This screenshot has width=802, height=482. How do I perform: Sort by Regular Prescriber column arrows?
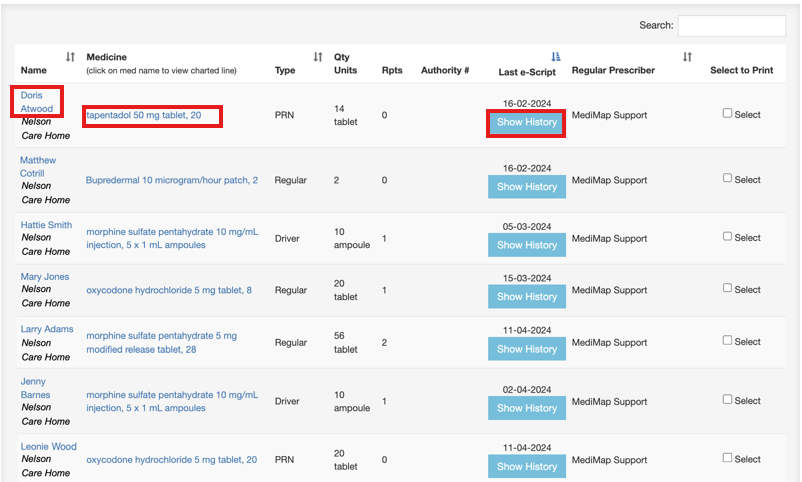click(x=687, y=57)
